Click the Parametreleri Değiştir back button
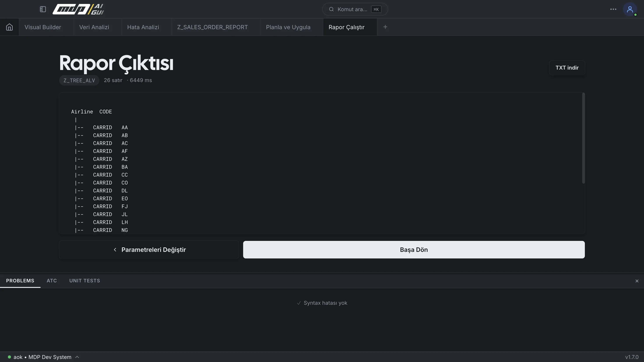This screenshot has width=644, height=362. 149,250
